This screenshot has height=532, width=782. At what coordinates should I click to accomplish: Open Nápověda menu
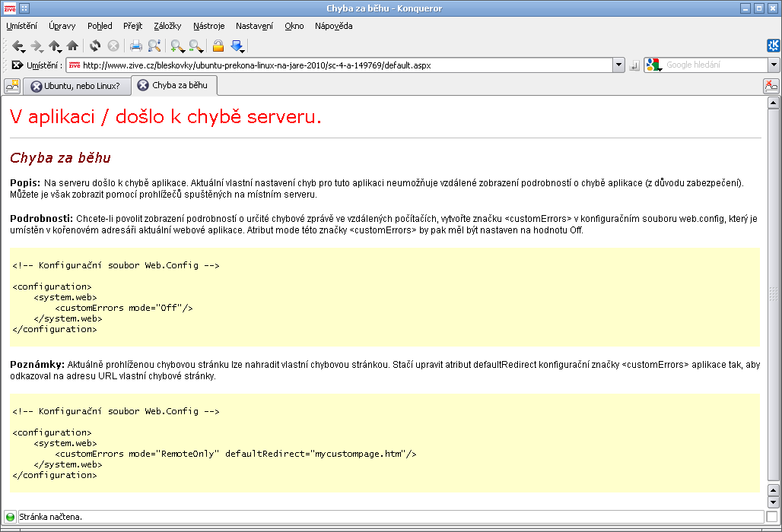pyautogui.click(x=334, y=26)
